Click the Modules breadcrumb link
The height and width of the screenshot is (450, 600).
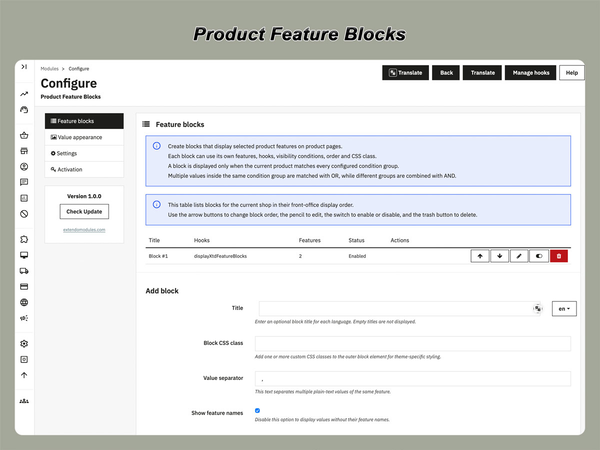pyautogui.click(x=49, y=69)
